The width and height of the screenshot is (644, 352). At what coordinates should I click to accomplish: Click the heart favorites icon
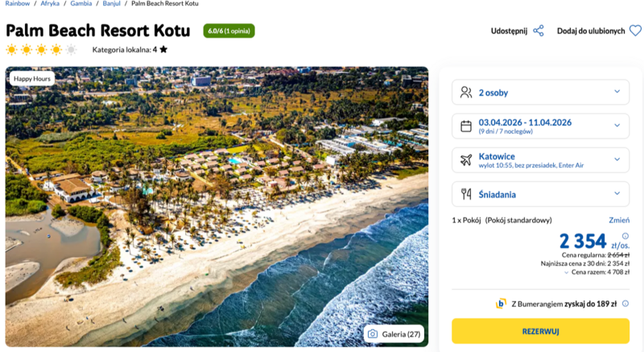click(x=635, y=31)
